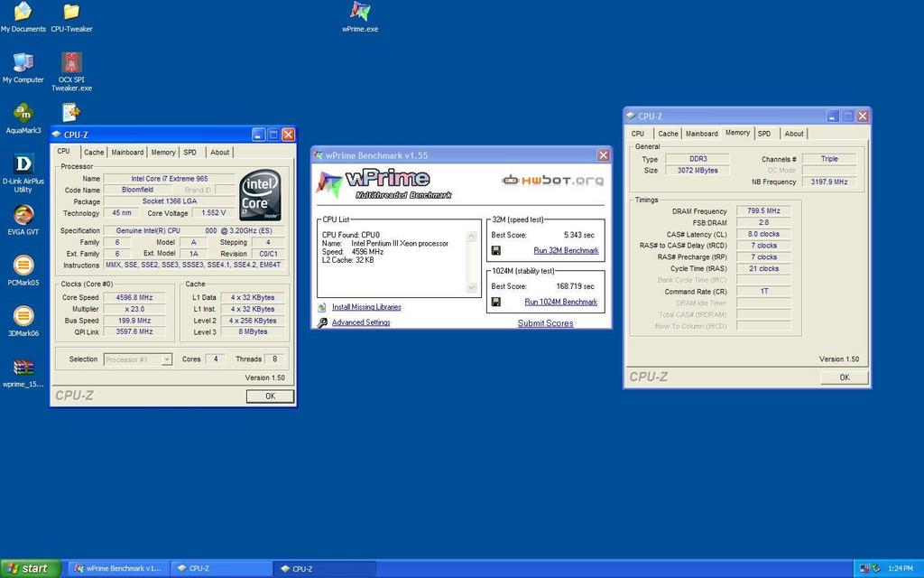
Task: Click OK in the CPU-Z processor window
Action: 271,396
